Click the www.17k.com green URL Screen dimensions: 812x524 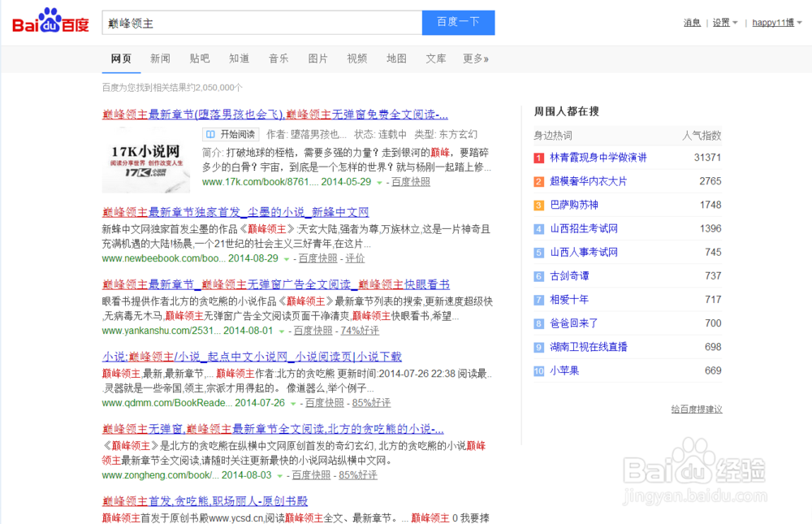pyautogui.click(x=260, y=182)
